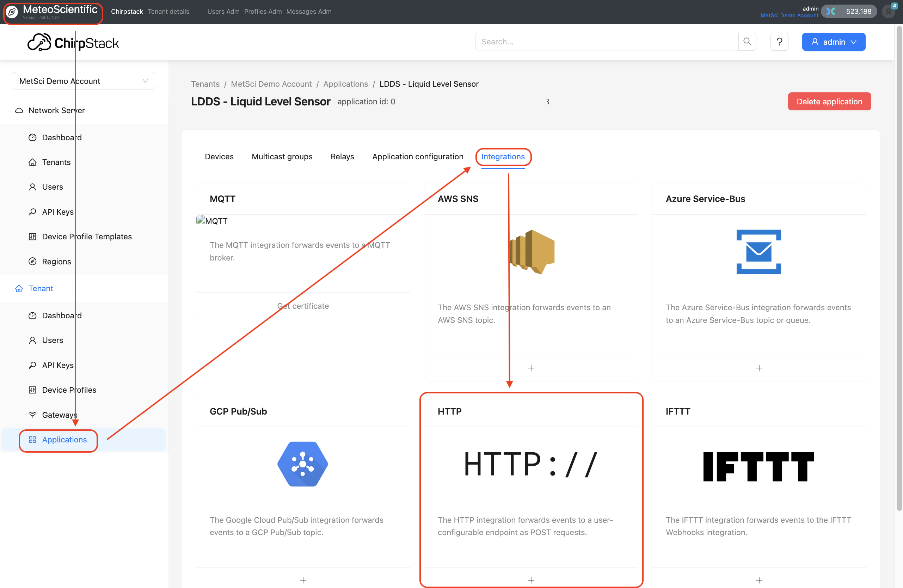Open Chirpstack in top menu
Image resolution: width=903 pixels, height=588 pixels.
[x=127, y=12]
